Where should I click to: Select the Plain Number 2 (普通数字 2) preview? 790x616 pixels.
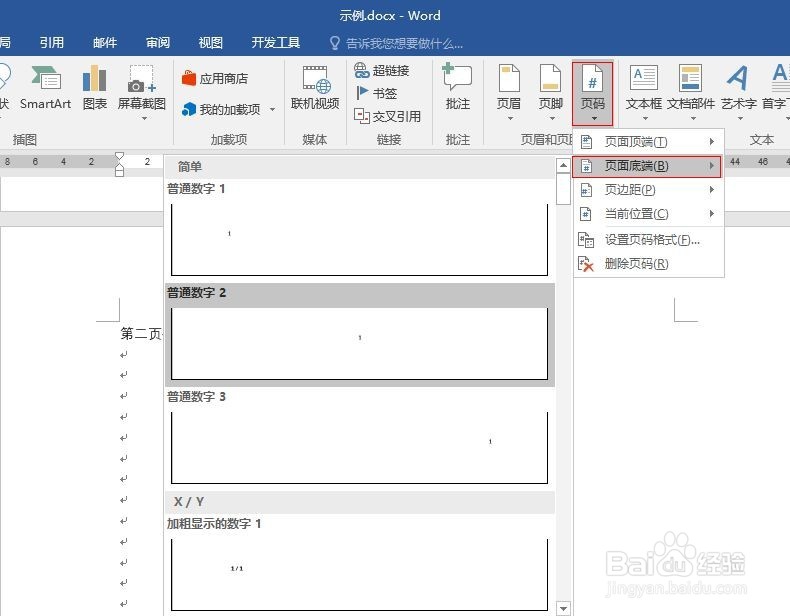pos(359,344)
